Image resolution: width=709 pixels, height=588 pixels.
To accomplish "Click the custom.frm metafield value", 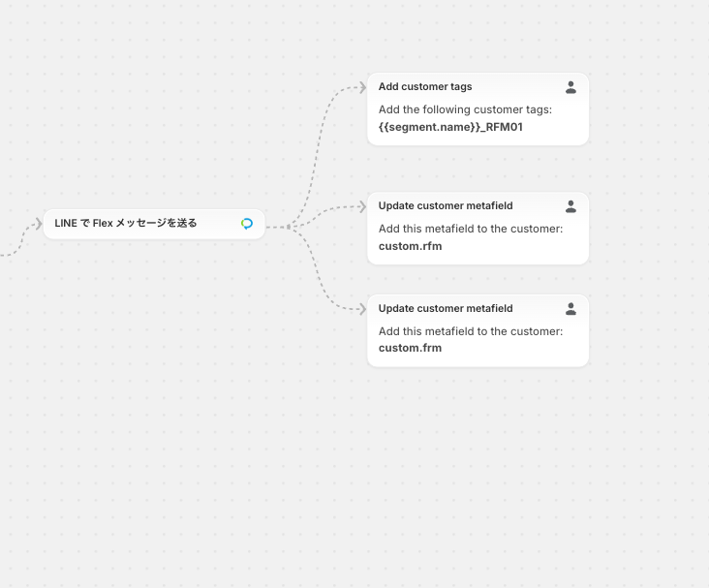I will 410,348.
